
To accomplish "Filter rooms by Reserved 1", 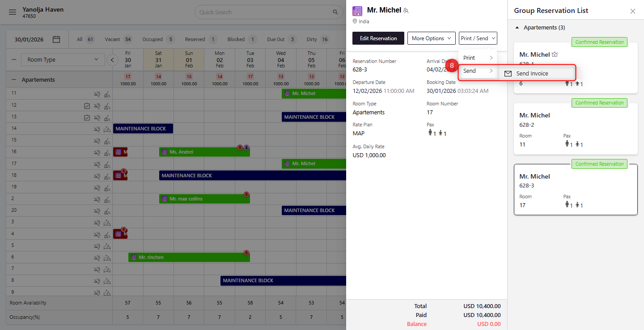I will 201,39.
